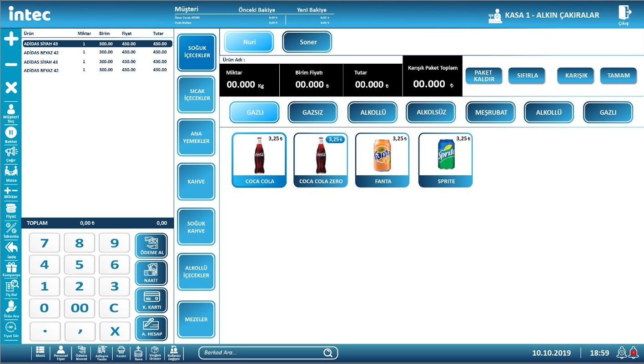Tap the numpad 3 key
The height and width of the screenshot is (364, 644).
click(x=115, y=287)
